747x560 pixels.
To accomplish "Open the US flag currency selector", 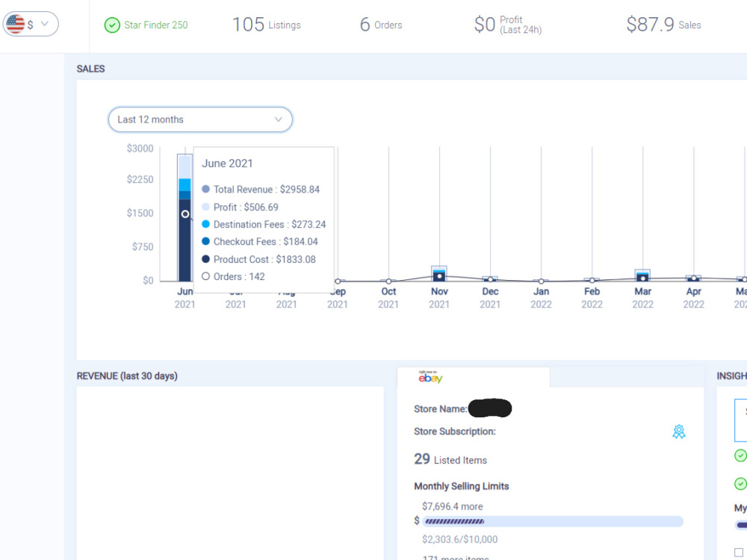I will pyautogui.click(x=31, y=24).
